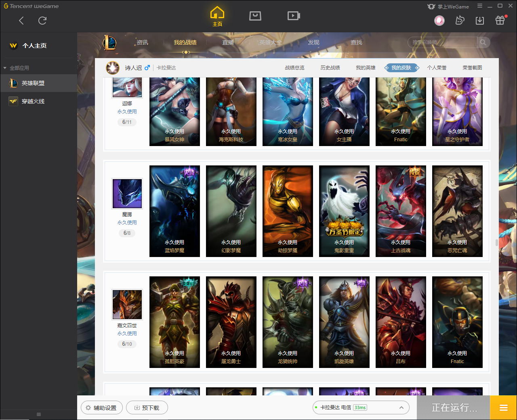Open the 蓝焰梦魇 skin card
Viewport: 517px width, 420px height.
tap(174, 211)
